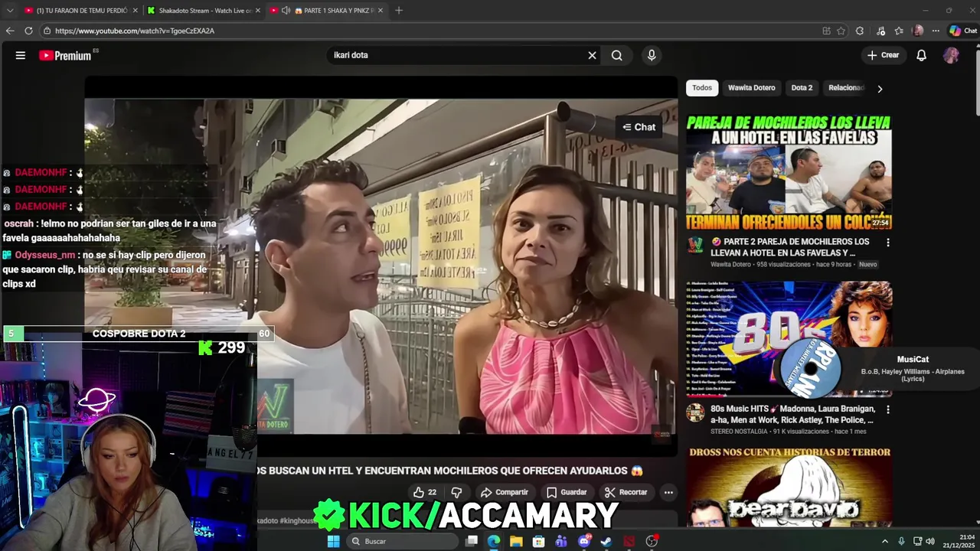Click the taskbar Buscar search box

402,541
